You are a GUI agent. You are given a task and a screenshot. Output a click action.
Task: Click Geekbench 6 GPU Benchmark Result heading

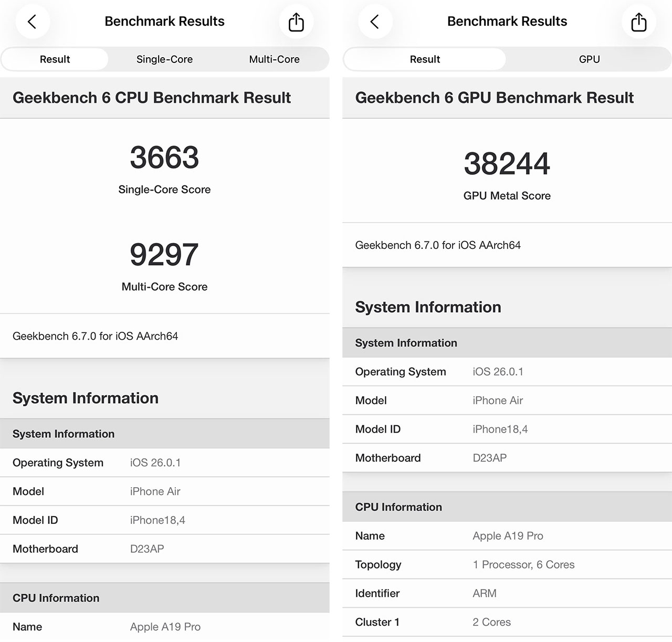click(495, 98)
